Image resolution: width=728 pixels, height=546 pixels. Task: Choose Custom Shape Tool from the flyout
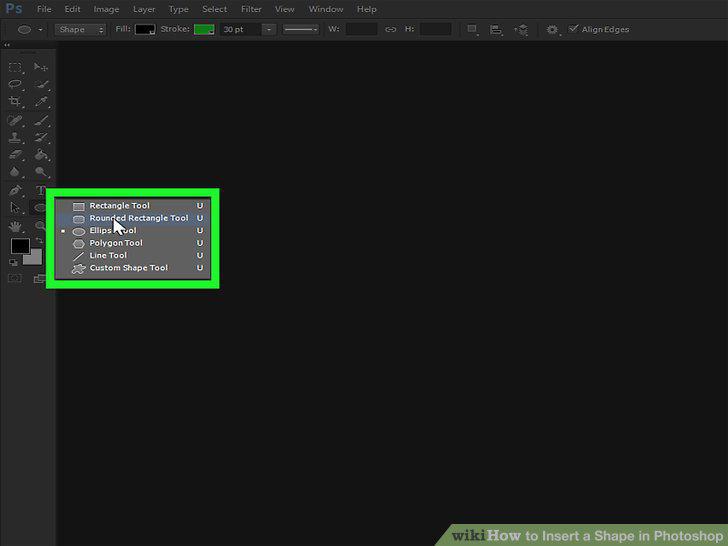(133, 268)
